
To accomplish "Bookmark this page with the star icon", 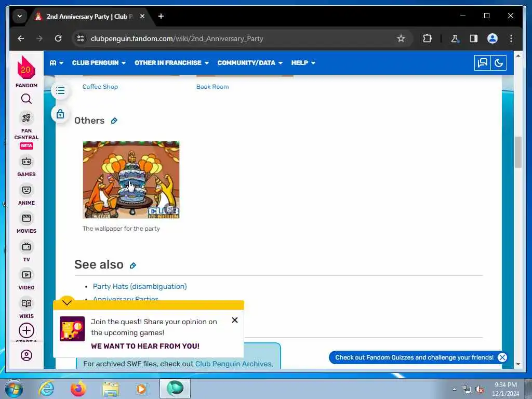I will (401, 38).
